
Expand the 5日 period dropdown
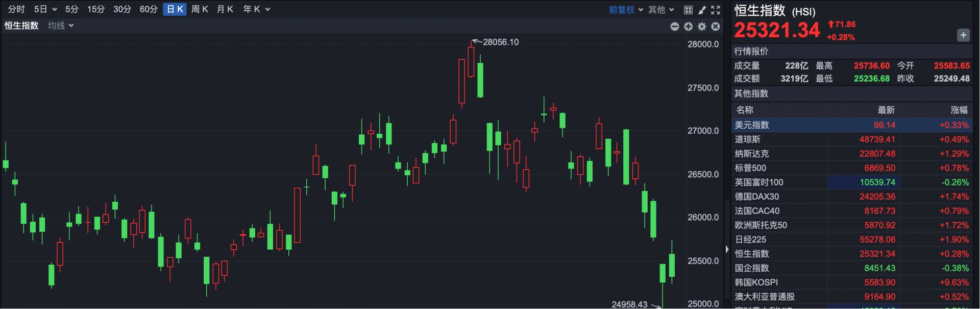click(x=45, y=9)
